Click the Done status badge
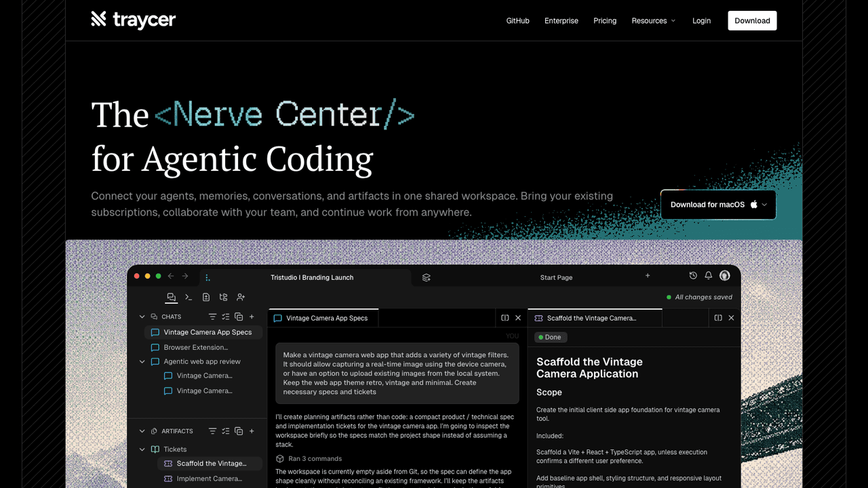The height and width of the screenshot is (488, 868). pyautogui.click(x=550, y=337)
